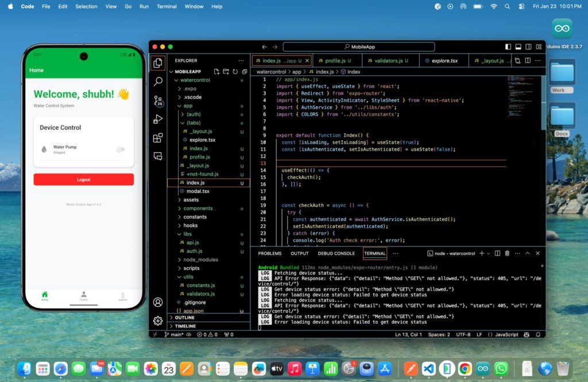Expand the node_modules folder
The image size is (588, 382).
coord(200,260)
